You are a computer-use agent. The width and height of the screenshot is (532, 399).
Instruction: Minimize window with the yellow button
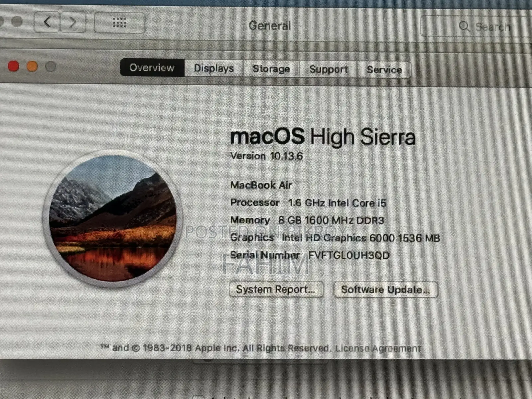tap(32, 66)
